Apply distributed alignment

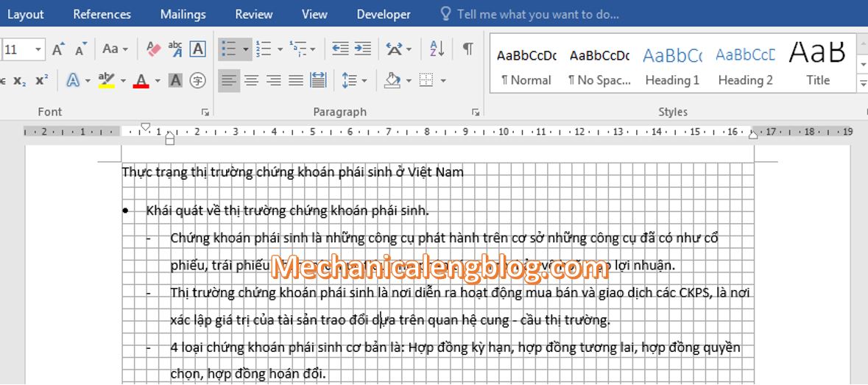point(318,81)
